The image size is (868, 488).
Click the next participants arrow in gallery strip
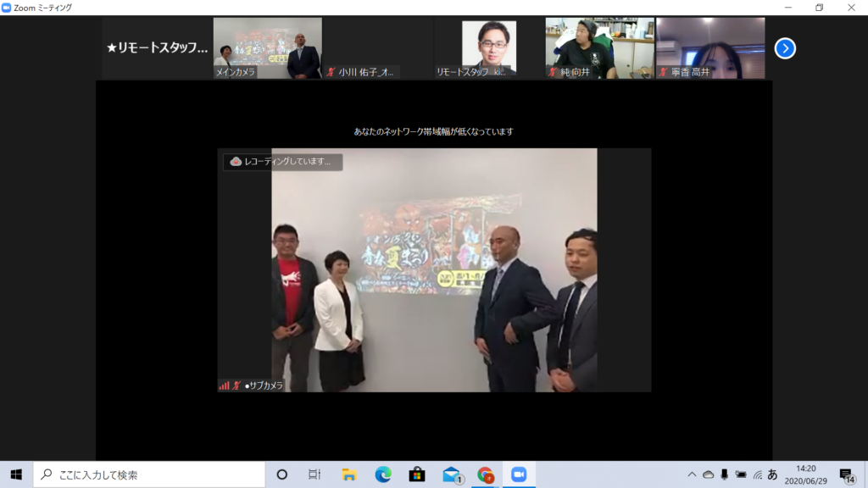[x=785, y=48]
